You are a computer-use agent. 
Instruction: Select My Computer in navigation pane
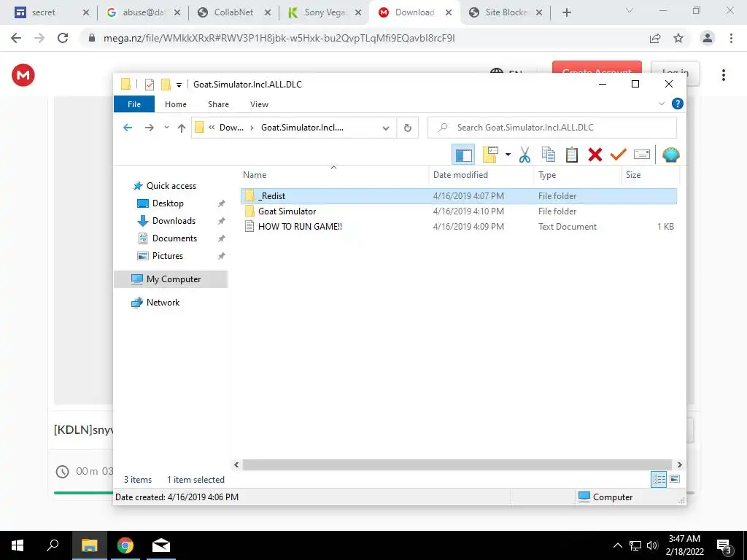171,279
